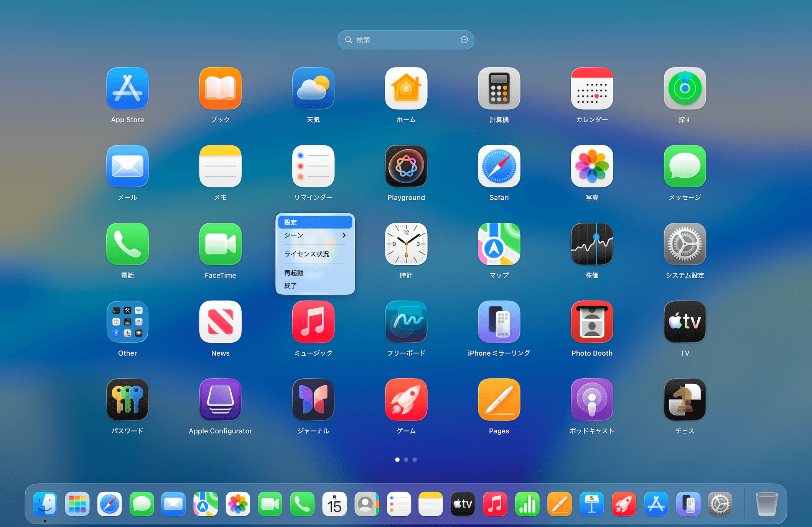
Task: Go to the second page dot
Action: pyautogui.click(x=406, y=460)
